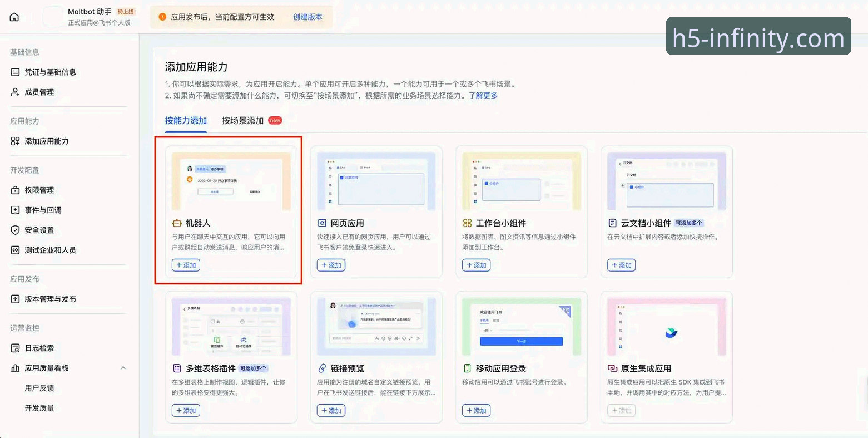Click the 链接预览 preview thumbnail

click(x=376, y=327)
